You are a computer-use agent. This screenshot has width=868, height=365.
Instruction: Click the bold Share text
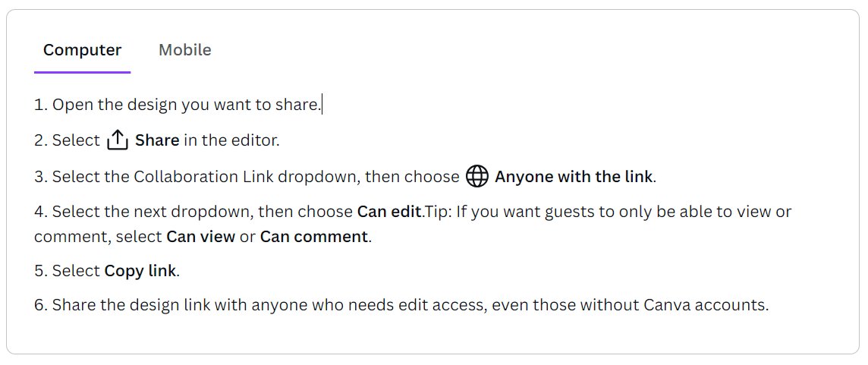click(x=157, y=140)
